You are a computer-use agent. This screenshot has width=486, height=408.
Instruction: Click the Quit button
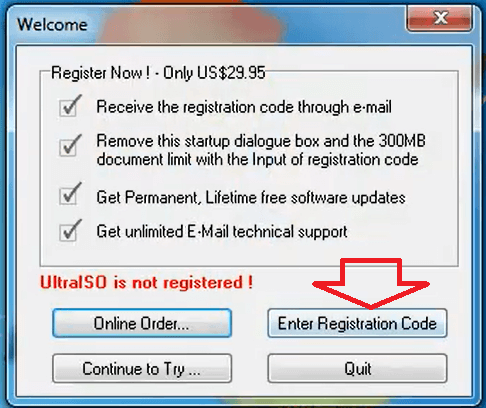click(357, 368)
